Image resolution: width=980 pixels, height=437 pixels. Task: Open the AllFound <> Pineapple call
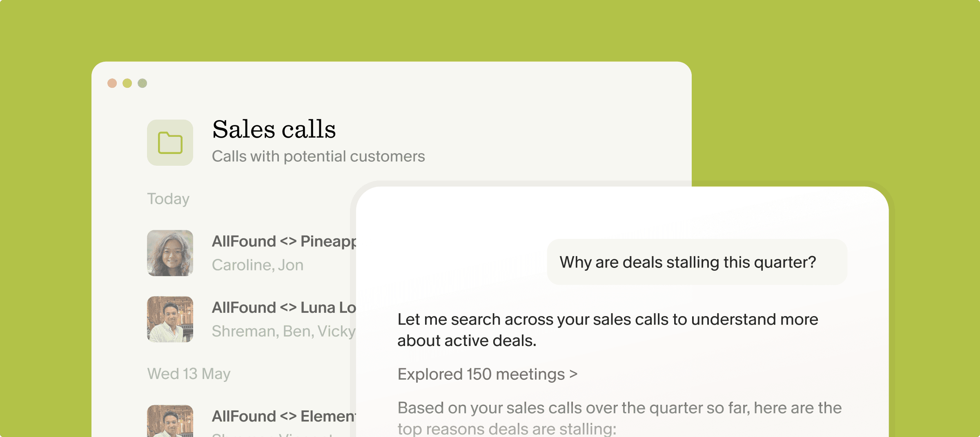tap(284, 241)
